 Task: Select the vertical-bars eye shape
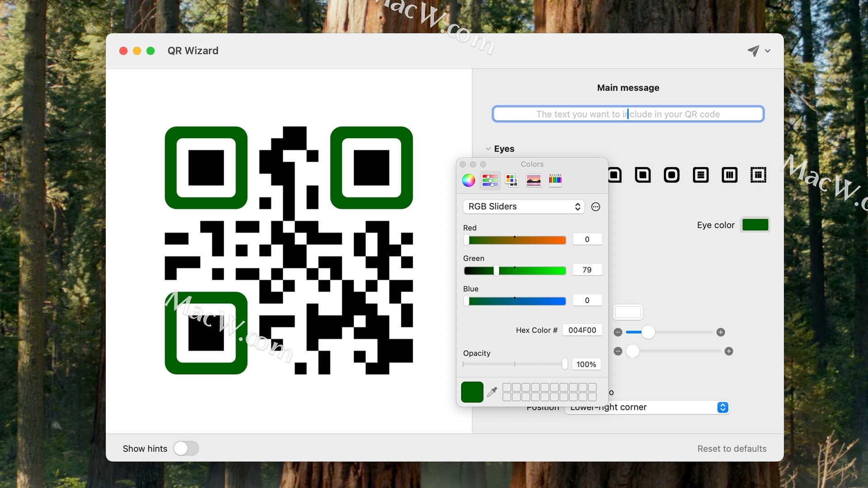729,175
